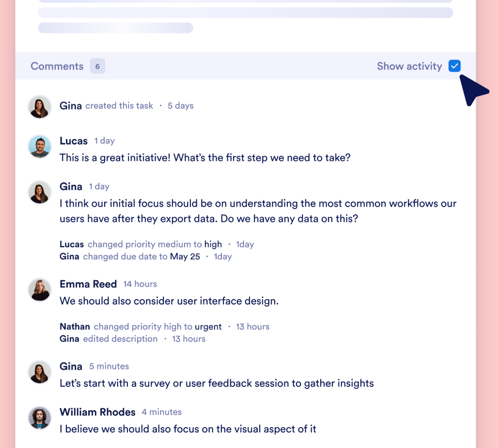Click Gina's avatar next to her workflow comment
The image size is (499, 448).
pos(39,192)
